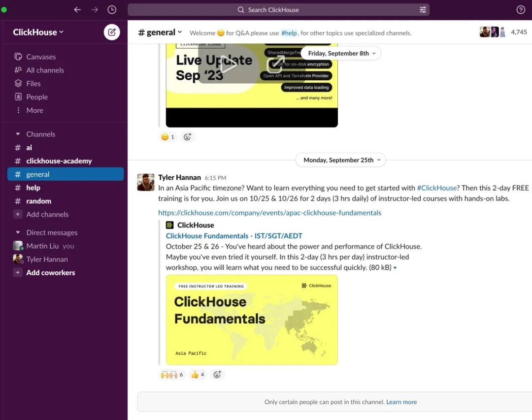This screenshot has width=532, height=420.
Task: Click ClickHouse logo icon in link preview
Action: [x=169, y=225]
